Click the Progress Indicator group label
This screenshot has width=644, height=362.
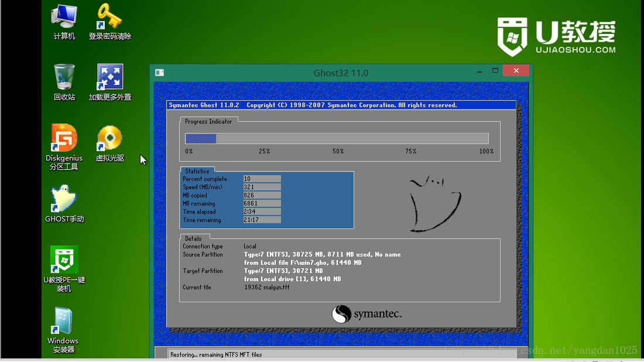click(208, 122)
